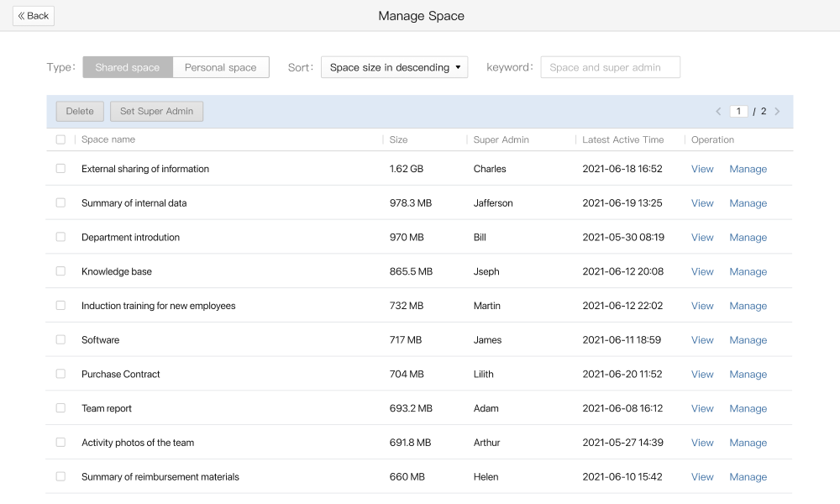Check Induction training for new employees

click(x=60, y=305)
